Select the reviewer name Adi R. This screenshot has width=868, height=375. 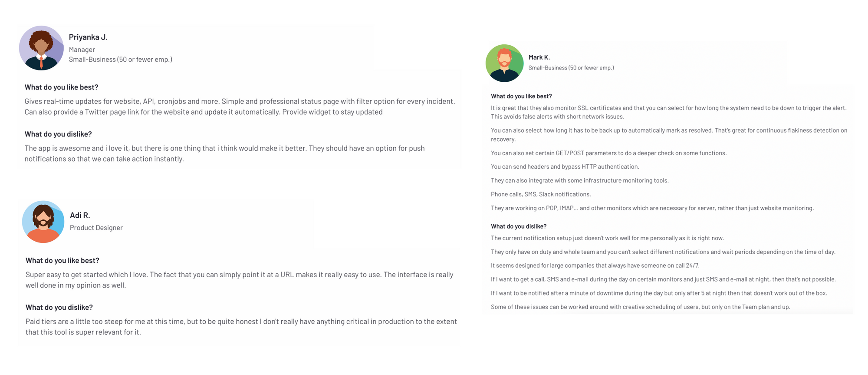80,215
